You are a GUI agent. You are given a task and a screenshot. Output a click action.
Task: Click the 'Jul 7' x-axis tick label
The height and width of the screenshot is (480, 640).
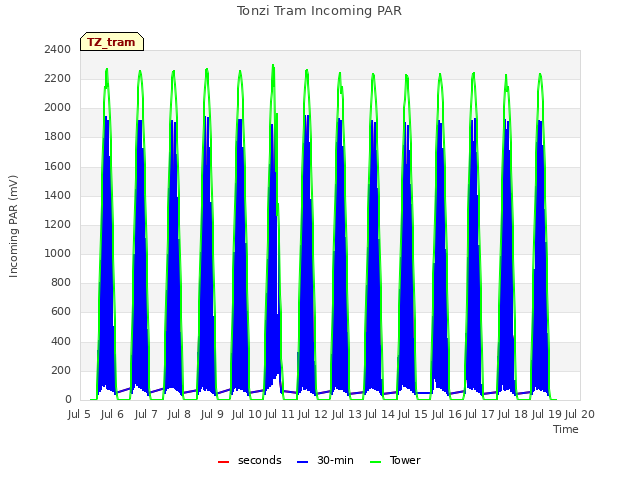click(146, 414)
